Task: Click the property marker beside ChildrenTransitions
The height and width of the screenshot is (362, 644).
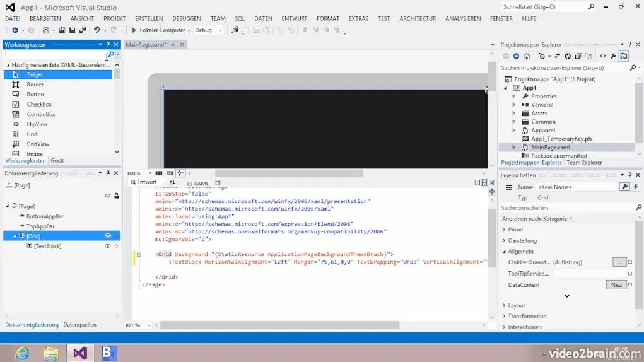Action: tap(630, 262)
